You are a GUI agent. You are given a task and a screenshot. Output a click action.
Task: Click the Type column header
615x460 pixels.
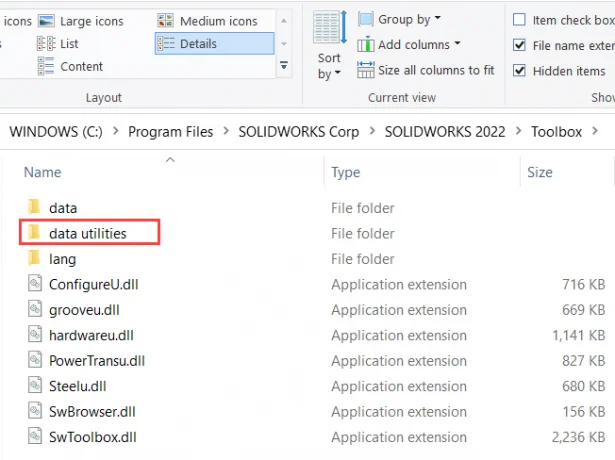[346, 172]
